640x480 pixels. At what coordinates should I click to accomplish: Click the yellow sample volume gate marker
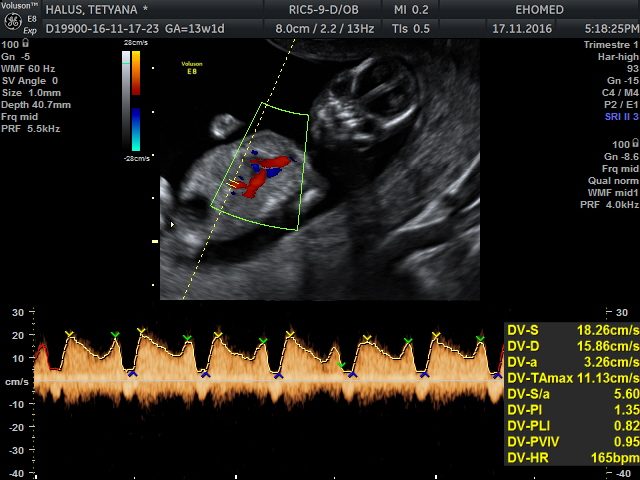(x=233, y=184)
